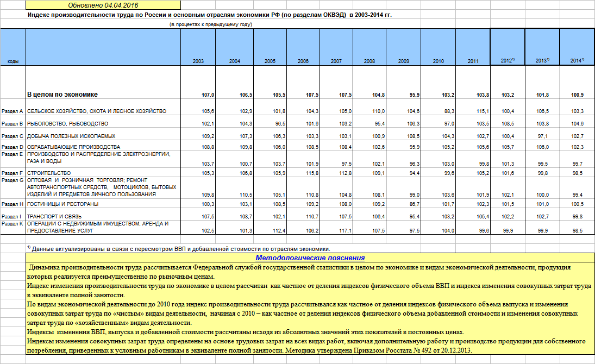Select the коды header cell
Screen dimensions: 595x364
(13, 47)
